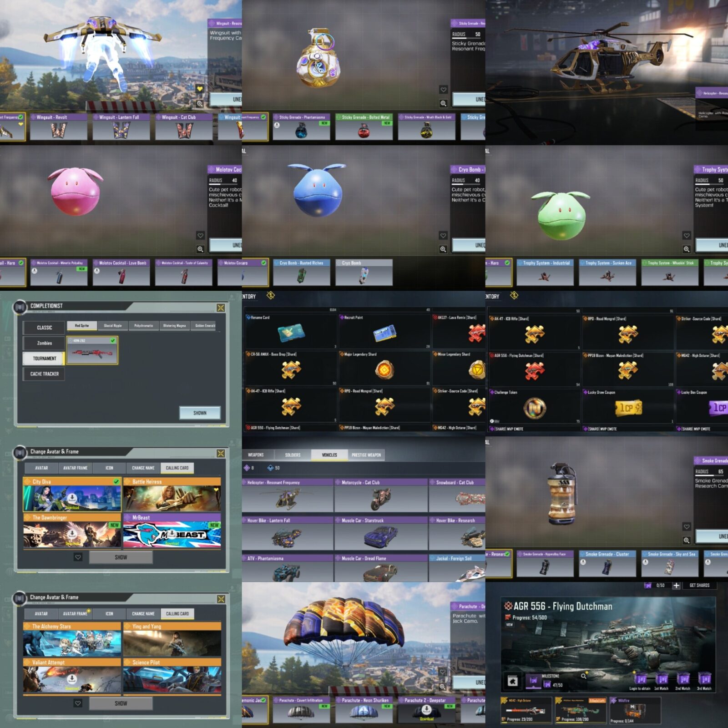Zoom into blue Cryo Bomb preview
This screenshot has height=728, width=728.
pos(443,249)
